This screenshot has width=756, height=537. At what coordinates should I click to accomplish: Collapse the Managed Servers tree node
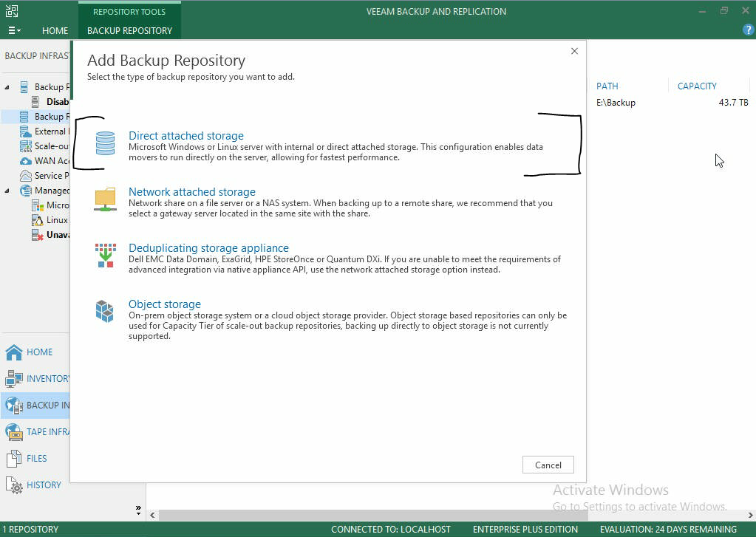tap(7, 191)
